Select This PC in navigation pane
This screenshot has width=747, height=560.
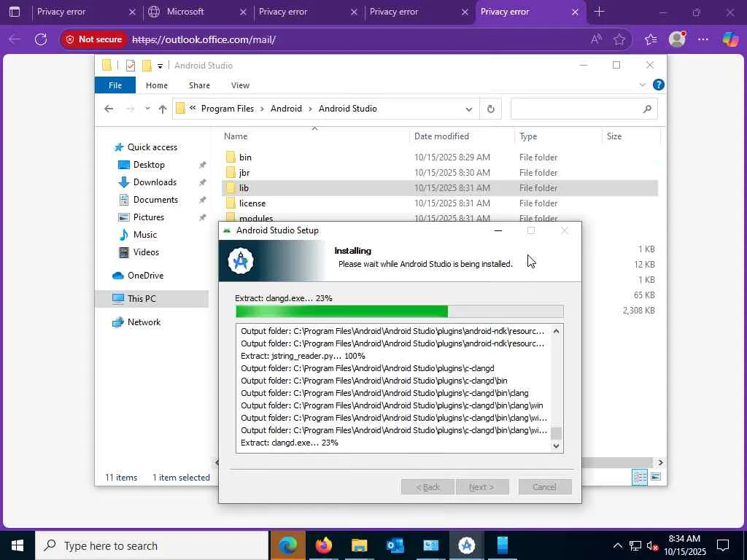[152, 299]
